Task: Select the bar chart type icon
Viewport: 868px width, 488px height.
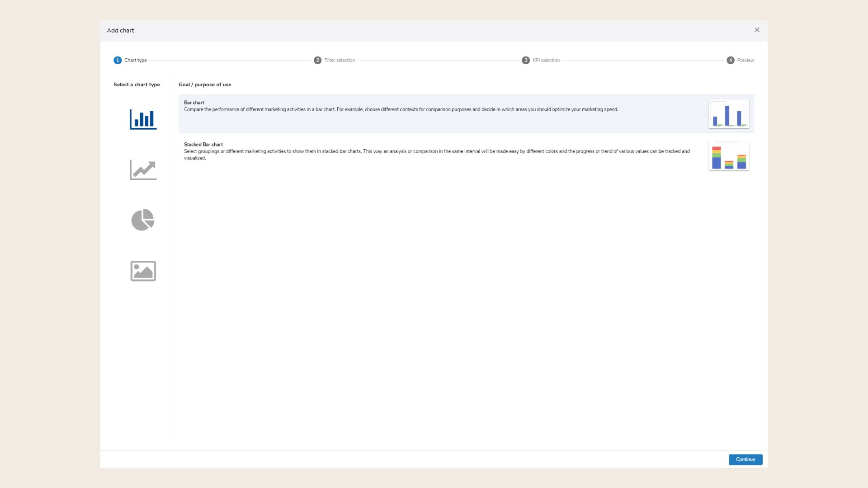Action: tap(143, 119)
